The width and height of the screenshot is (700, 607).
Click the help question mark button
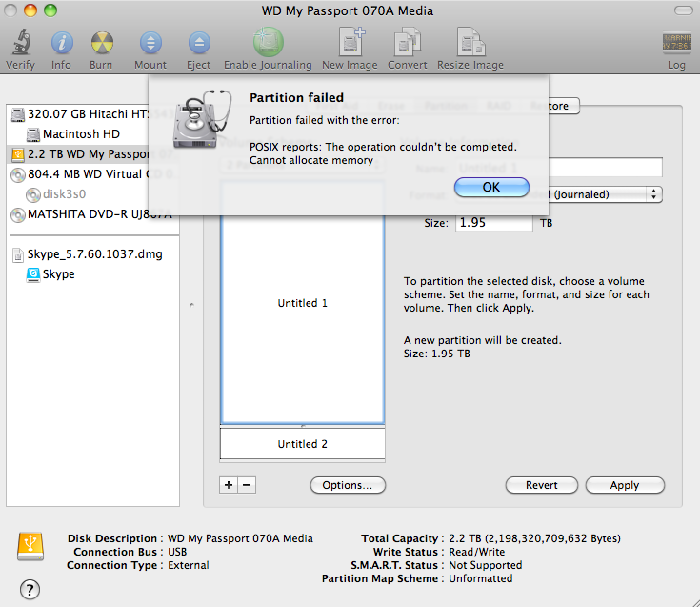(x=30, y=589)
